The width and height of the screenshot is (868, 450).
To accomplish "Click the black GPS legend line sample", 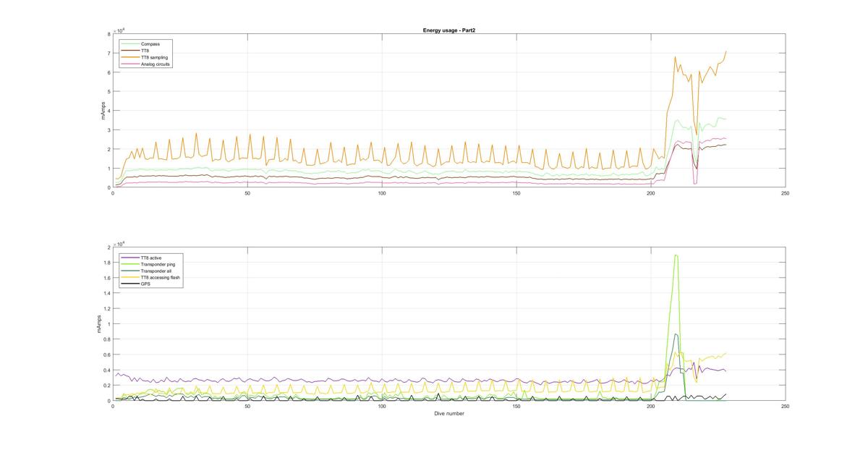I will point(130,284).
